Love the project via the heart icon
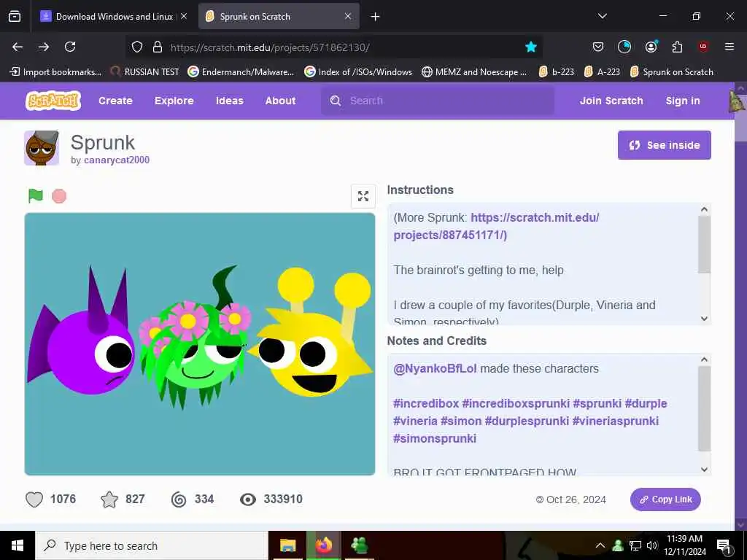Viewport: 747px width, 560px height. click(34, 499)
